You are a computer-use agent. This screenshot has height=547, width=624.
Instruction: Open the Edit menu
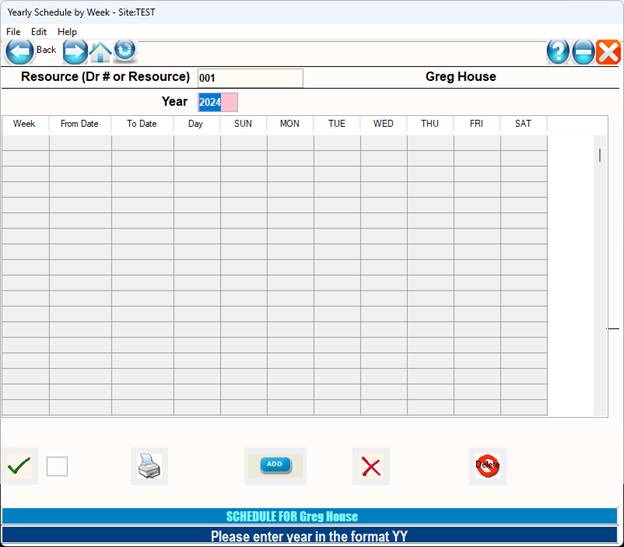click(x=39, y=32)
